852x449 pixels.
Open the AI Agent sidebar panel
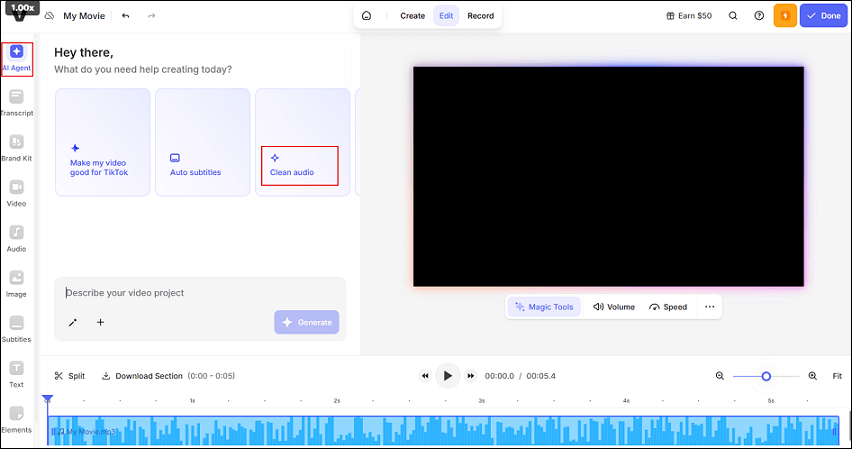(16, 59)
